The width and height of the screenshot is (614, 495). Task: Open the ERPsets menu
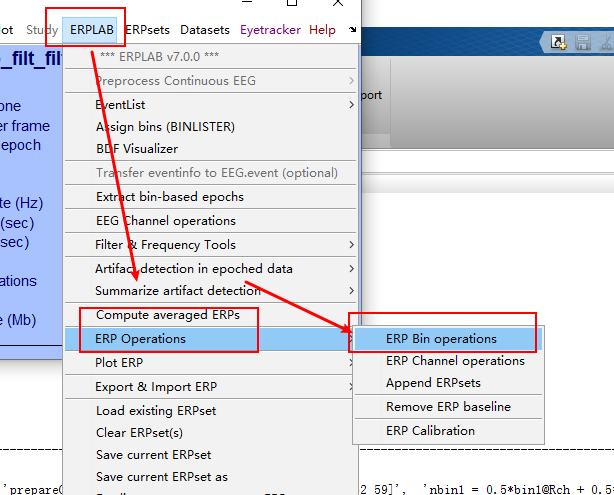tap(147, 30)
